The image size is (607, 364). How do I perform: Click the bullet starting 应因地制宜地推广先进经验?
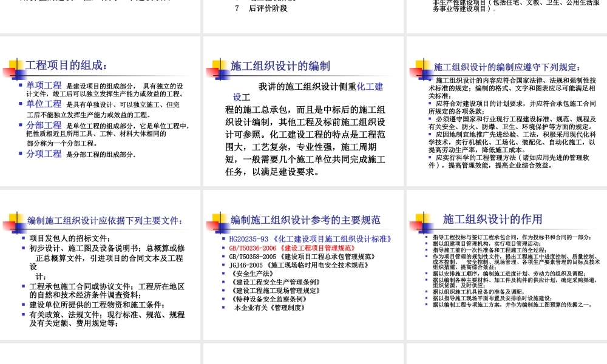[x=512, y=142]
